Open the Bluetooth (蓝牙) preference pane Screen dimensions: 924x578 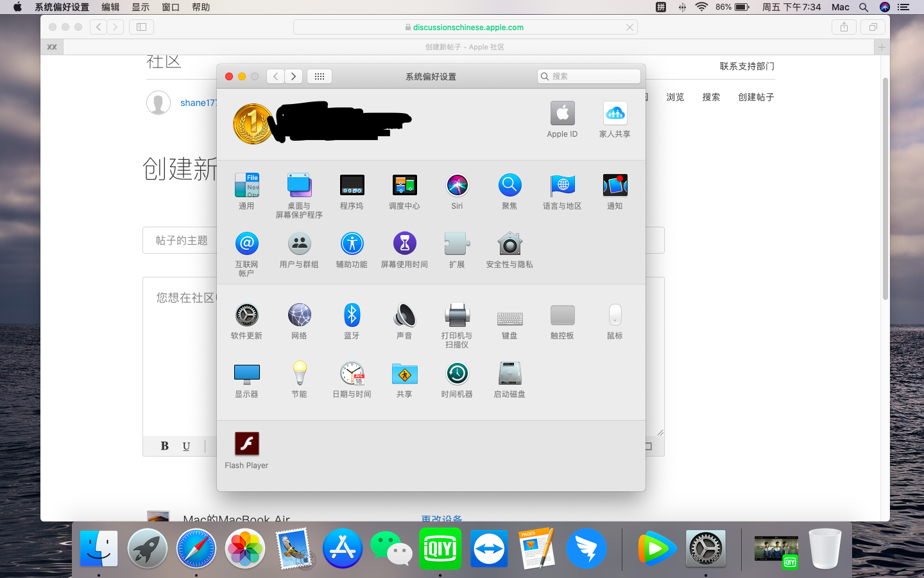(352, 315)
